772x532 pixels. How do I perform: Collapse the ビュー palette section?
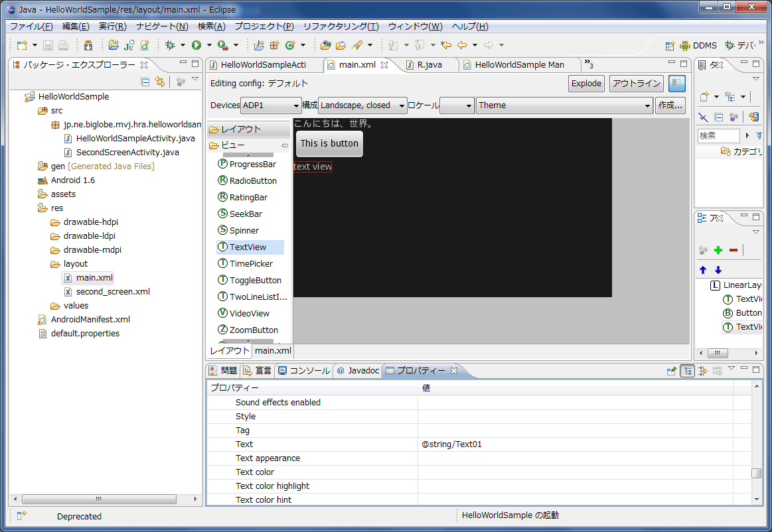[x=248, y=145]
